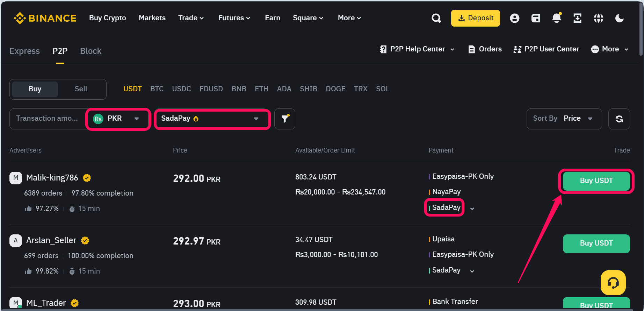The image size is (644, 311).
Task: Switch to Sell mode
Action: click(x=81, y=89)
